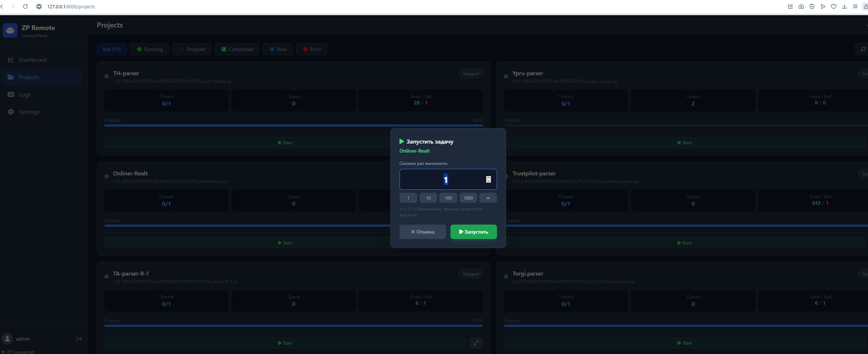Show only New projects
The width and height of the screenshot is (868, 354).
pos(278,49)
